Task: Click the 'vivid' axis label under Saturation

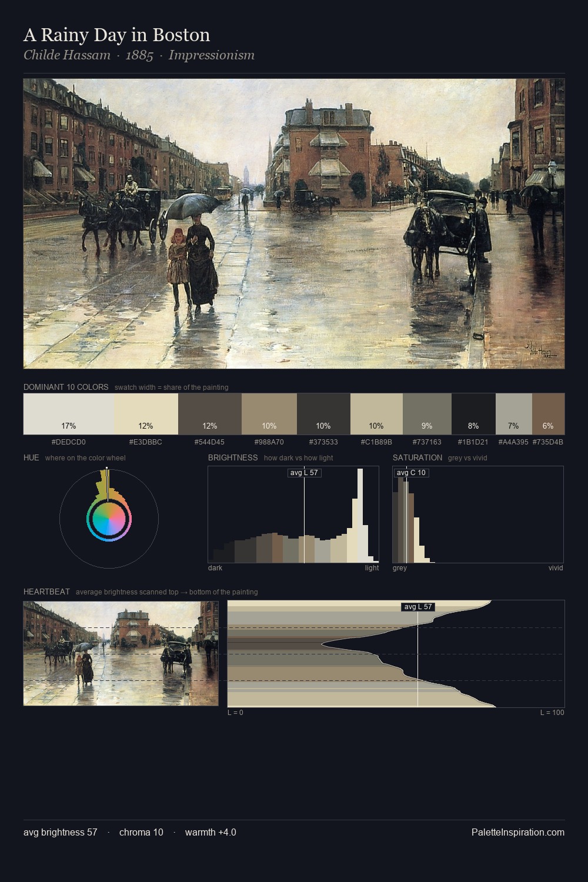Action: (x=556, y=568)
